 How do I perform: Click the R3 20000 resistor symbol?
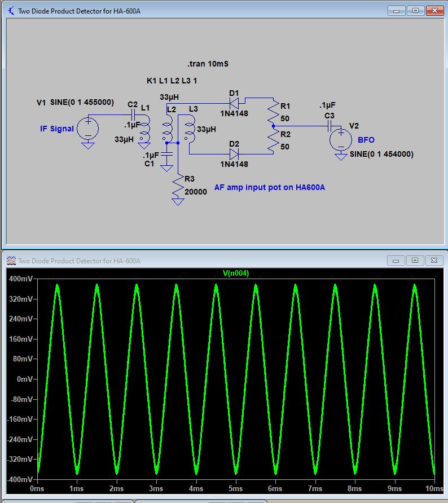coord(178,187)
